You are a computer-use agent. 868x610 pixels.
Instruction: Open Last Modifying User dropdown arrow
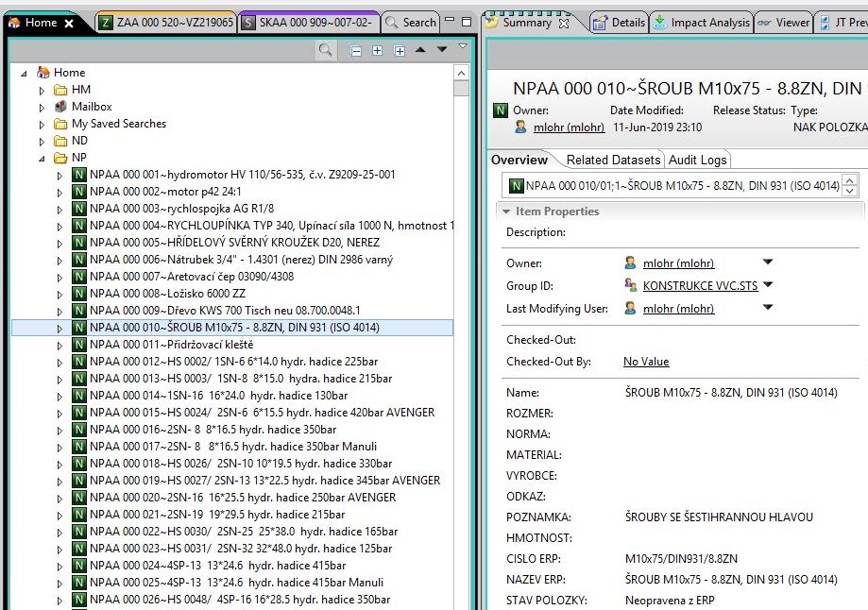pos(768,307)
